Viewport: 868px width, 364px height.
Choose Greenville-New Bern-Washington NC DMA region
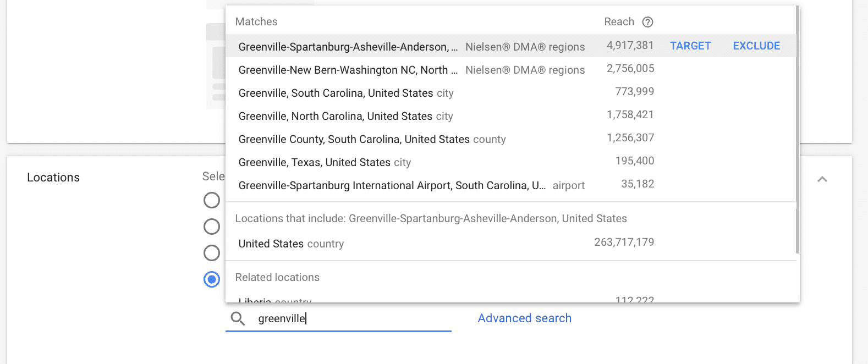(510, 70)
